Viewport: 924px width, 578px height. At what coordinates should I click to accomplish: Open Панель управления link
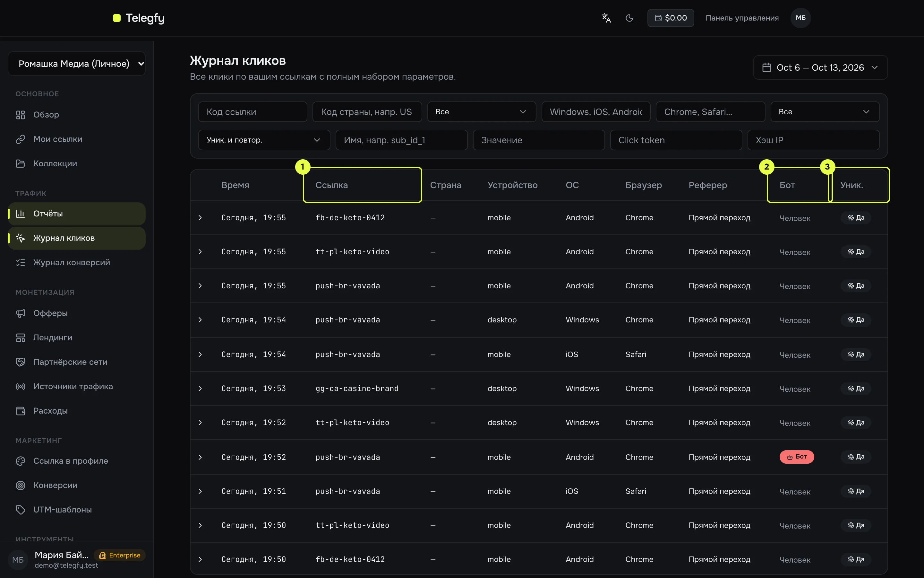pos(742,18)
